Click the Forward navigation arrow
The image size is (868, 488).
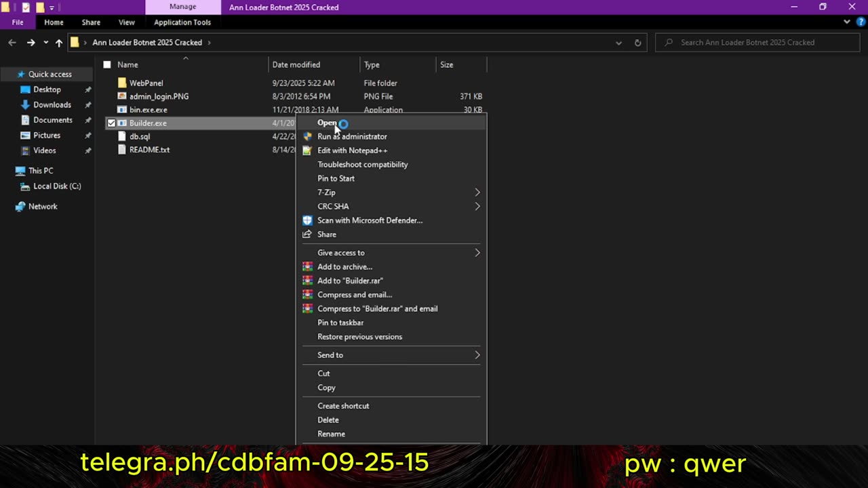click(x=31, y=43)
